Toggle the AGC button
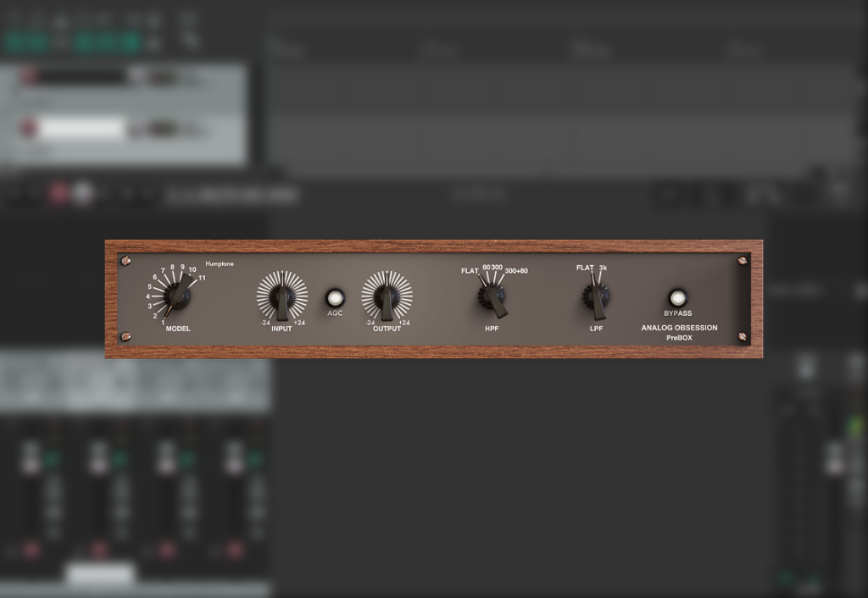This screenshot has height=598, width=868. pos(335,298)
